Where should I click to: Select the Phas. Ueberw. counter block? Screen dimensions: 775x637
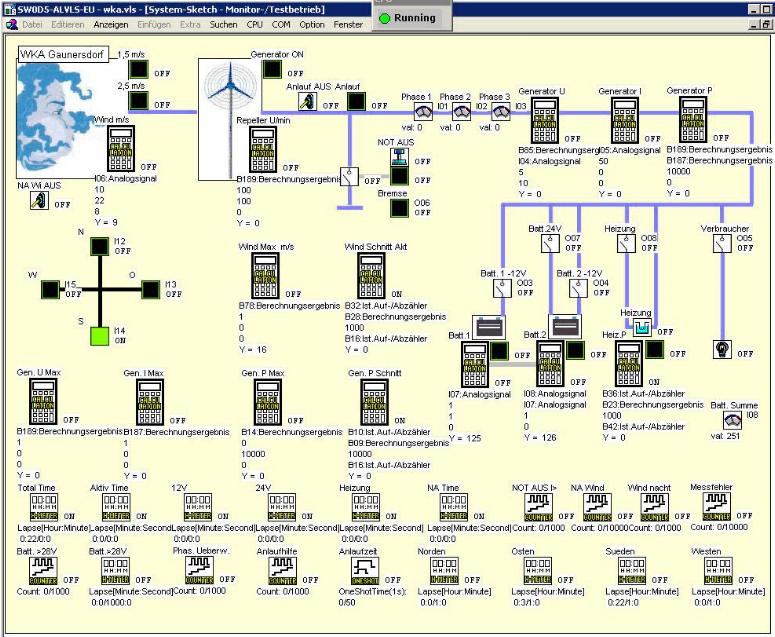[x=199, y=571]
